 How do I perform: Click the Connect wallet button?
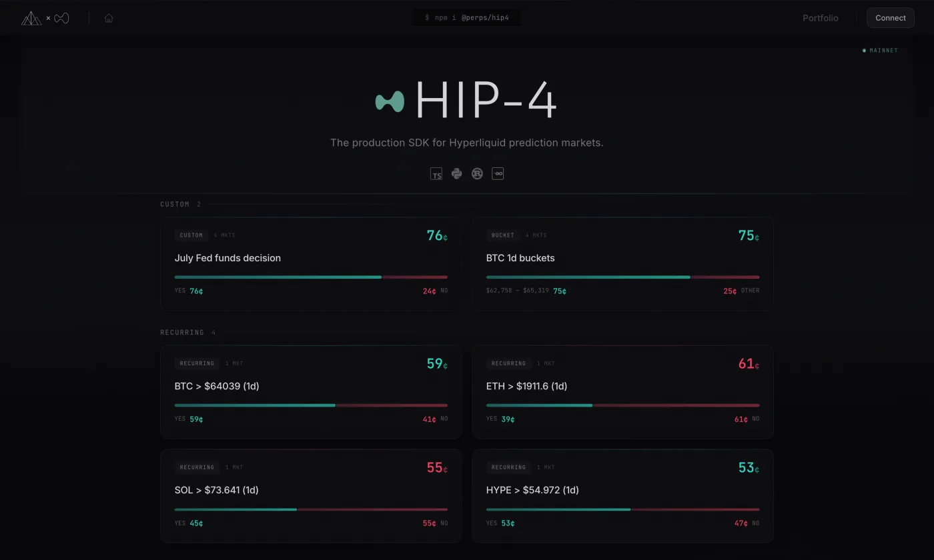click(x=891, y=18)
